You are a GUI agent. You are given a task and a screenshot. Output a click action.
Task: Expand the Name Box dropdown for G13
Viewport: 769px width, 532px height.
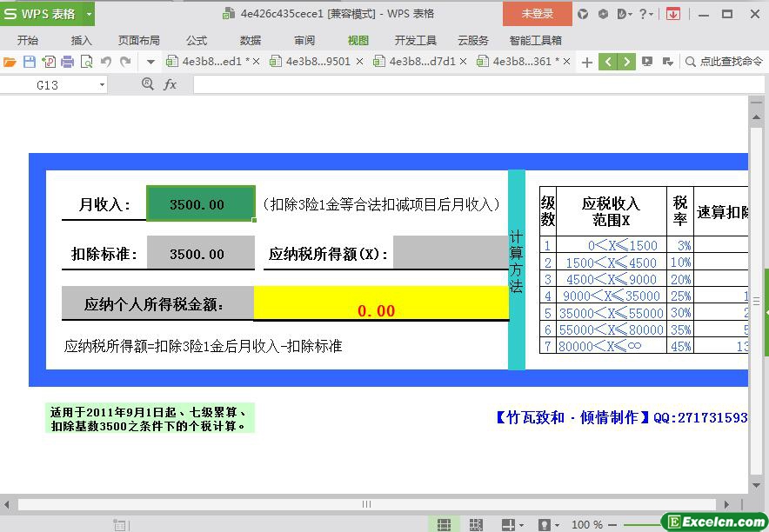click(102, 84)
